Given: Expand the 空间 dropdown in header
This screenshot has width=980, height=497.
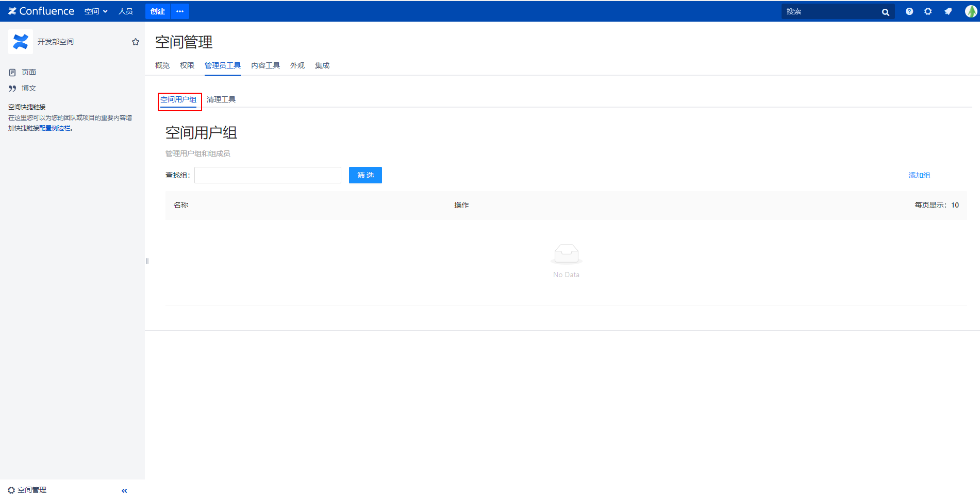Looking at the screenshot, I should pos(96,11).
